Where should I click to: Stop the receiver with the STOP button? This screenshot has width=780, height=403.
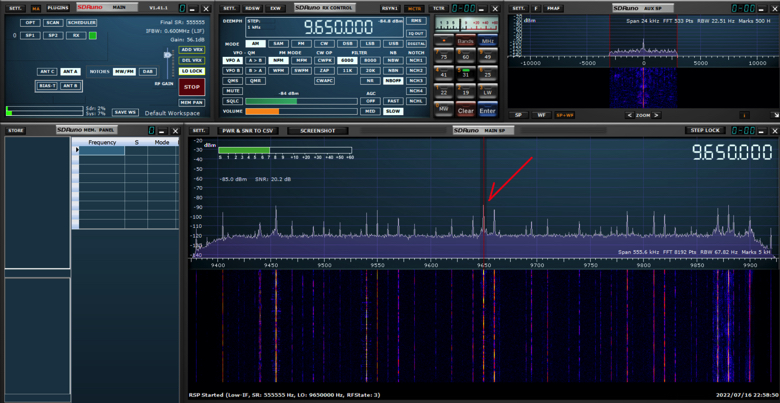click(x=192, y=87)
